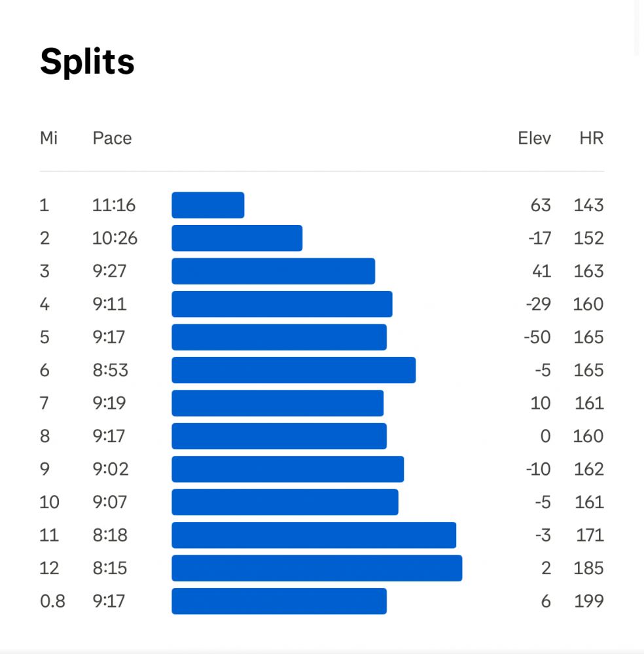644x654 pixels.
Task: Click the longest bar, mile 12
Action: click(317, 568)
